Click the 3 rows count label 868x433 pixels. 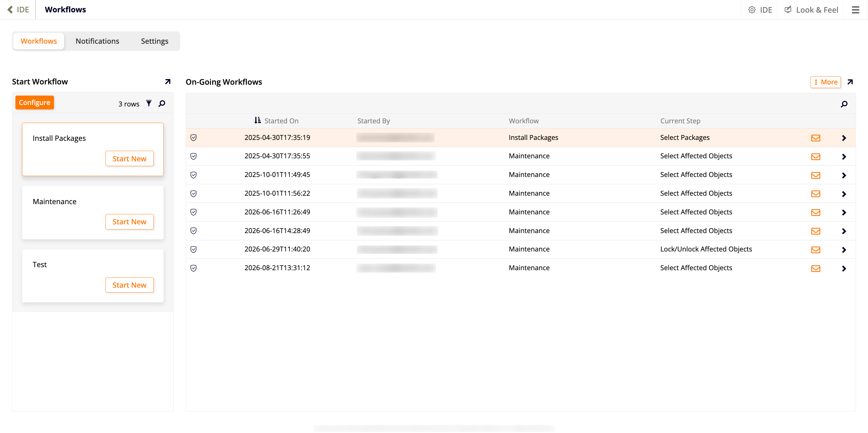point(129,104)
